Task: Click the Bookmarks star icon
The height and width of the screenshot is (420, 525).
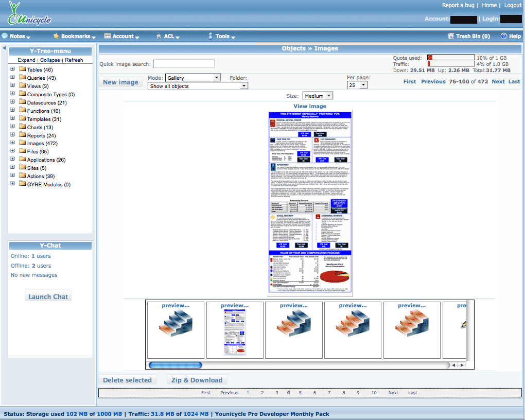Action: [x=56, y=37]
